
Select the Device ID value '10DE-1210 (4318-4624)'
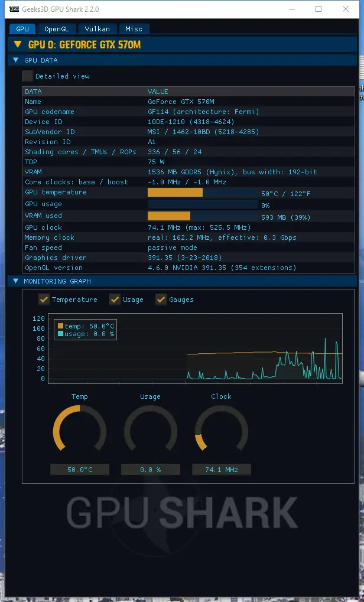191,122
